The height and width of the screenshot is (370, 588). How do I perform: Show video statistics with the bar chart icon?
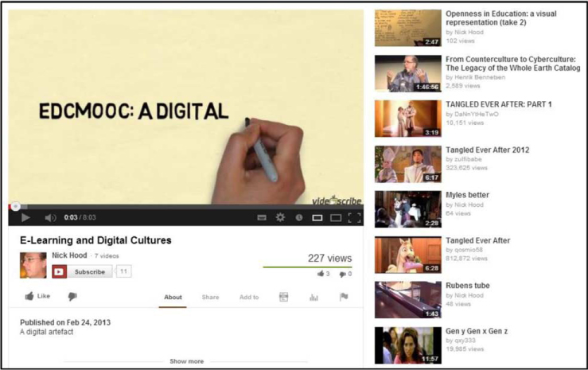click(x=313, y=298)
